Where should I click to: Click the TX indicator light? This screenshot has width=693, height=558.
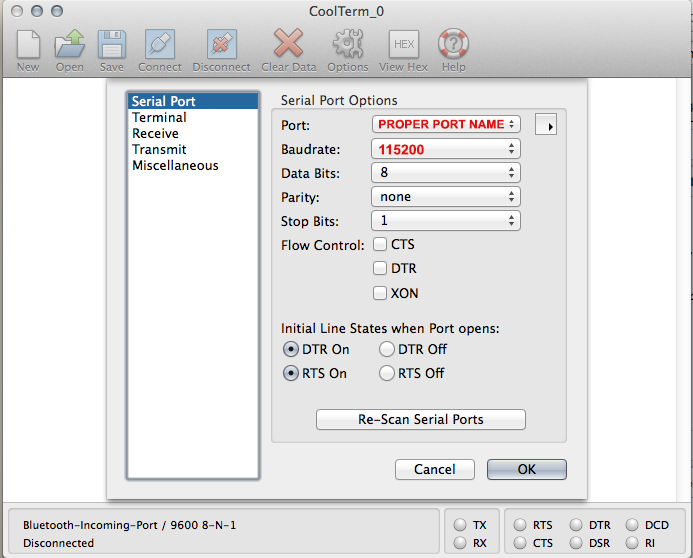tap(460, 525)
